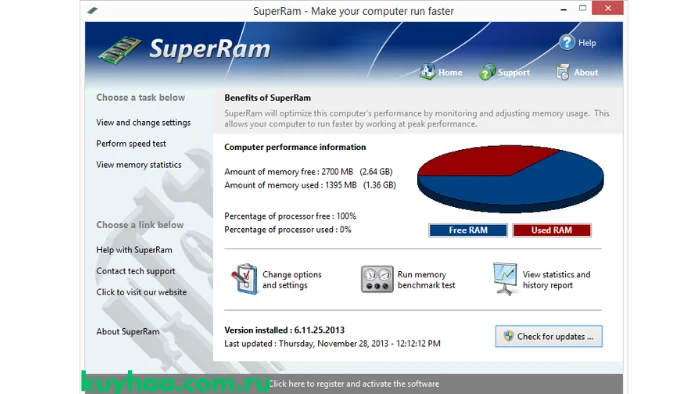Click Percentage of processor used 0%
Viewport: 700px width, 394px height.
288,230
